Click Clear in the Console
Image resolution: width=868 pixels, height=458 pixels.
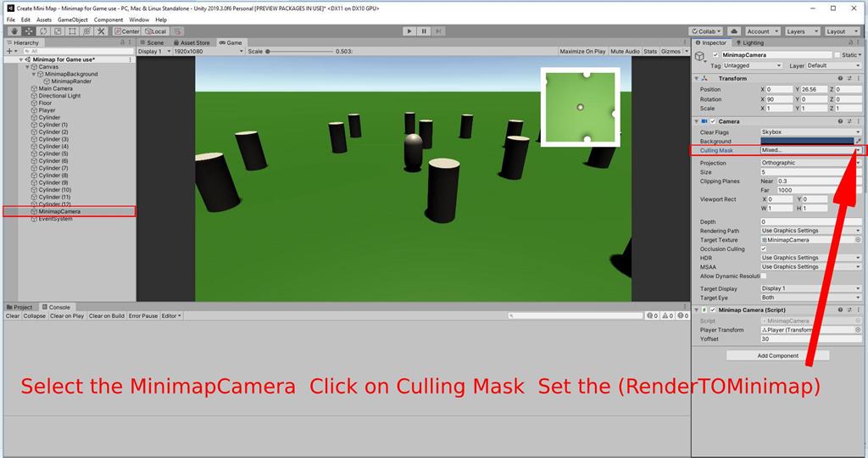tap(12, 316)
